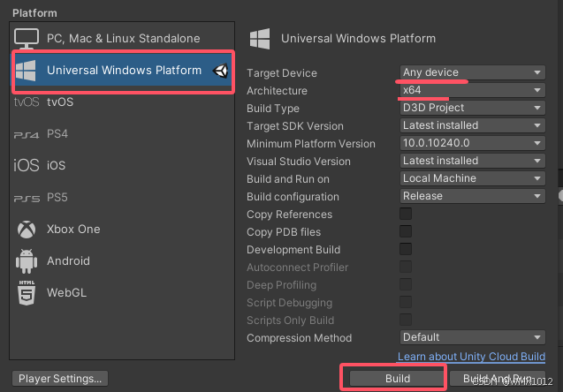This screenshot has width=563, height=392.
Task: Open the Target Device dropdown
Action: [473, 72]
